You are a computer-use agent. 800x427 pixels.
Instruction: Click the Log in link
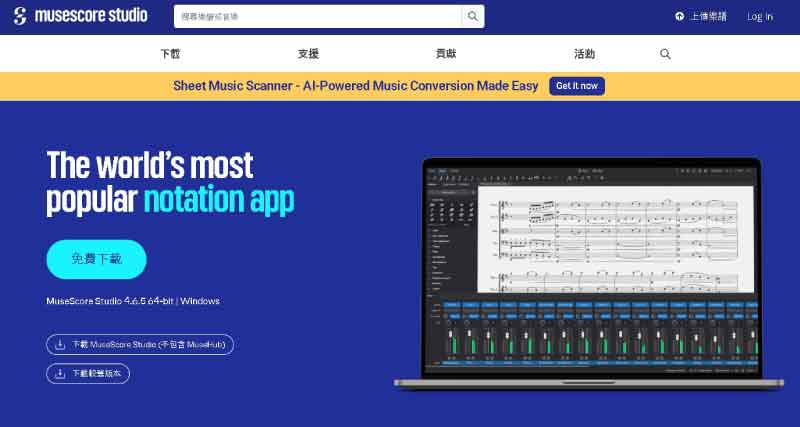pyautogui.click(x=760, y=17)
